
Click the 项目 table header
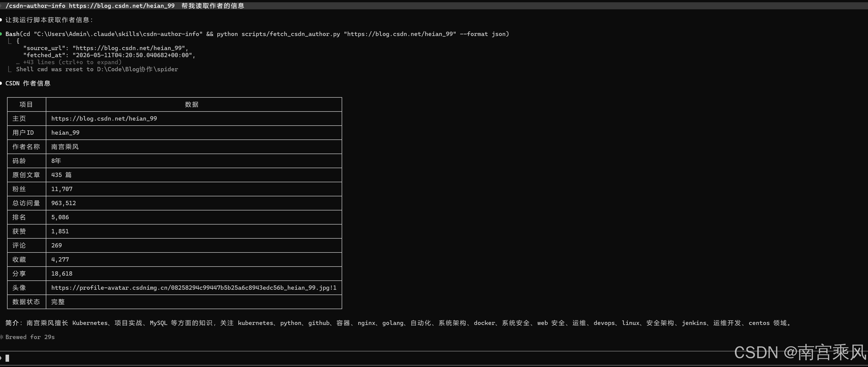[26, 104]
